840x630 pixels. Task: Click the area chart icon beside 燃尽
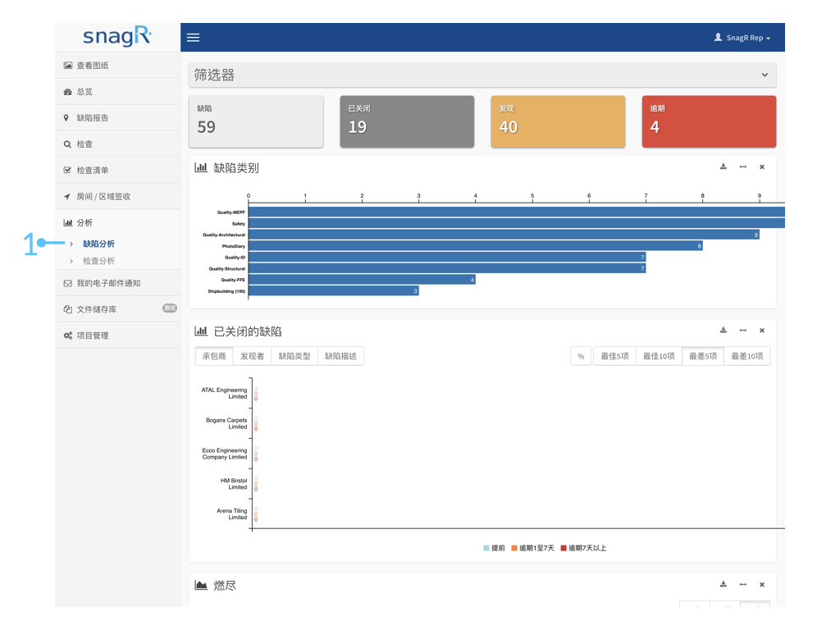[x=201, y=585]
